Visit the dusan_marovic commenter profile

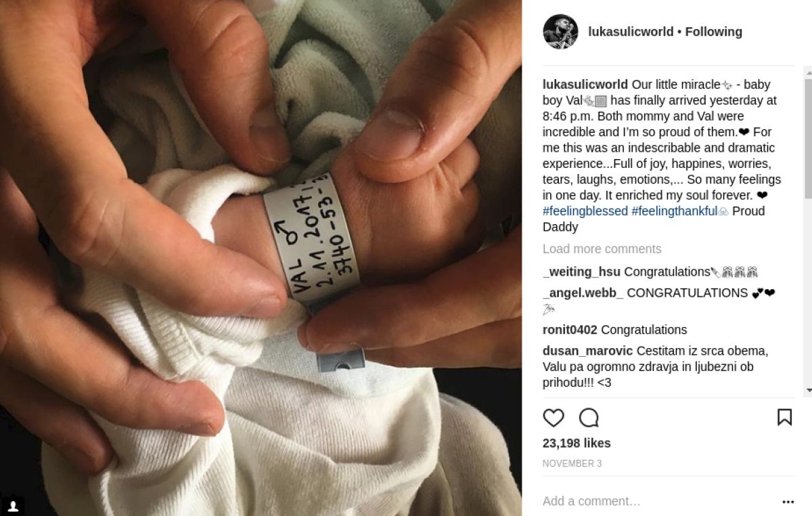[x=588, y=351]
